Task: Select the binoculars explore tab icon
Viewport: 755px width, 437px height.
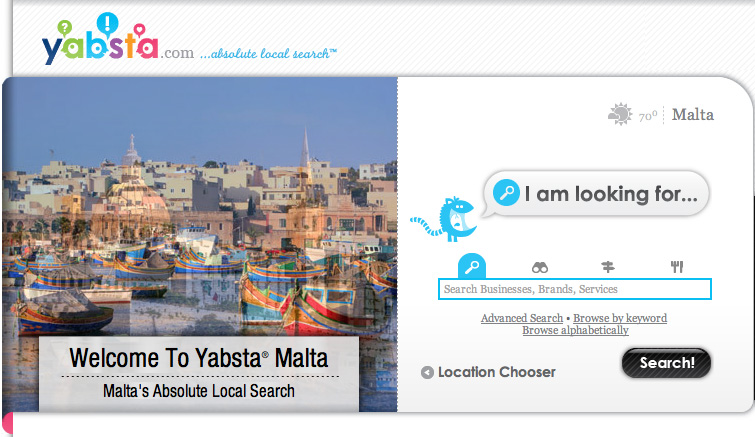Action: pyautogui.click(x=540, y=268)
